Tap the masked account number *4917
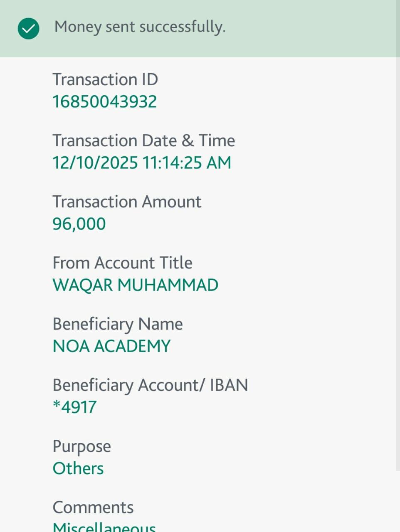Screen dimensions: 400x532 [x=75, y=407]
